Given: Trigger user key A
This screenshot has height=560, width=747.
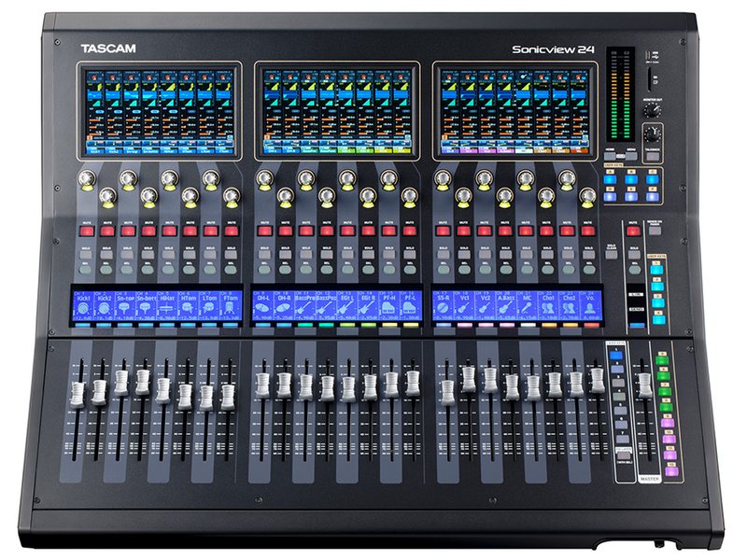Looking at the screenshot, I should pyautogui.click(x=610, y=180).
